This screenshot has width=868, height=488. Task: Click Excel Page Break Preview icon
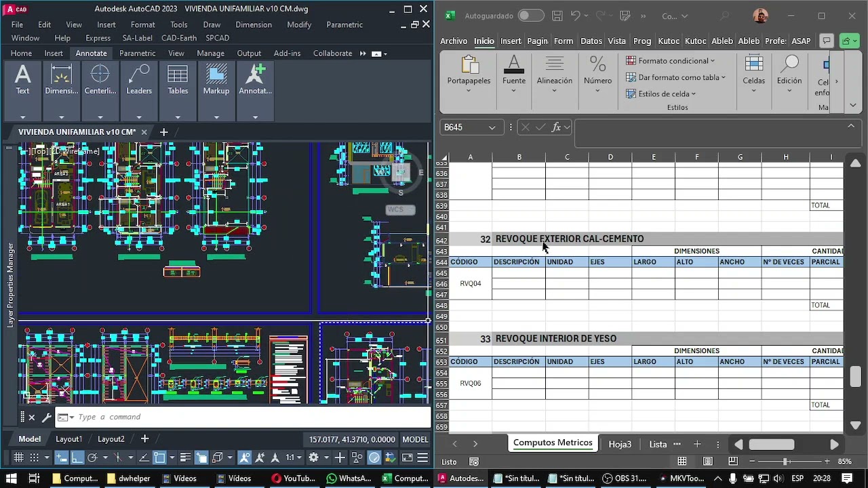click(733, 462)
